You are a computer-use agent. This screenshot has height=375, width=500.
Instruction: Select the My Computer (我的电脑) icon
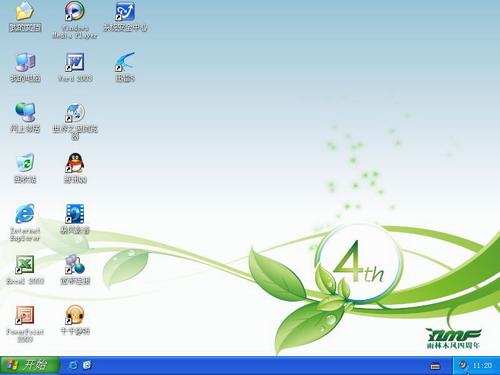25,67
